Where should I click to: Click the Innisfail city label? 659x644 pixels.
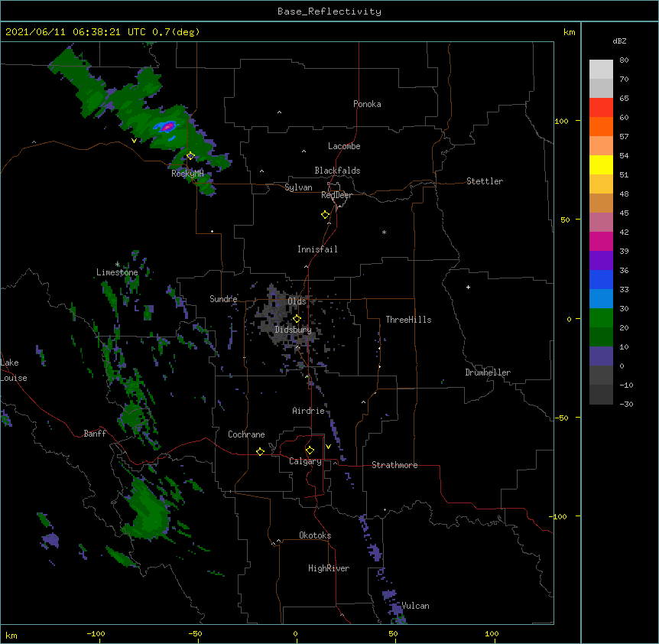pos(317,249)
